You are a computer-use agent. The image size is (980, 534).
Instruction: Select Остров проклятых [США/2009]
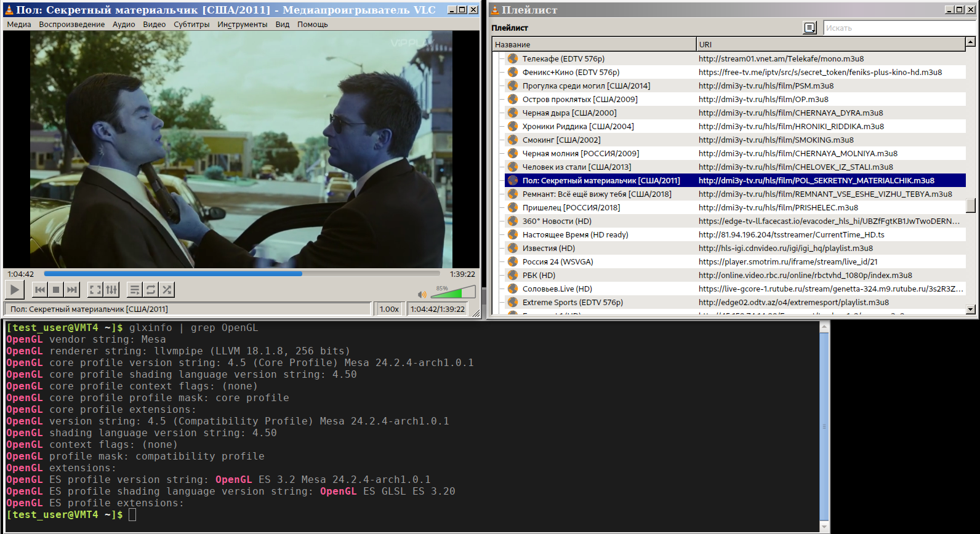coord(735,99)
